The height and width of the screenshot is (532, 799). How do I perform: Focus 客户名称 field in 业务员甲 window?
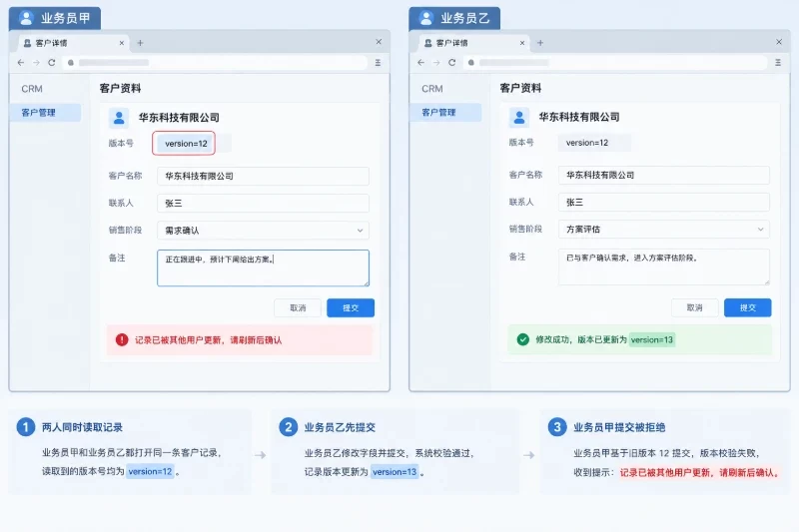click(x=263, y=176)
